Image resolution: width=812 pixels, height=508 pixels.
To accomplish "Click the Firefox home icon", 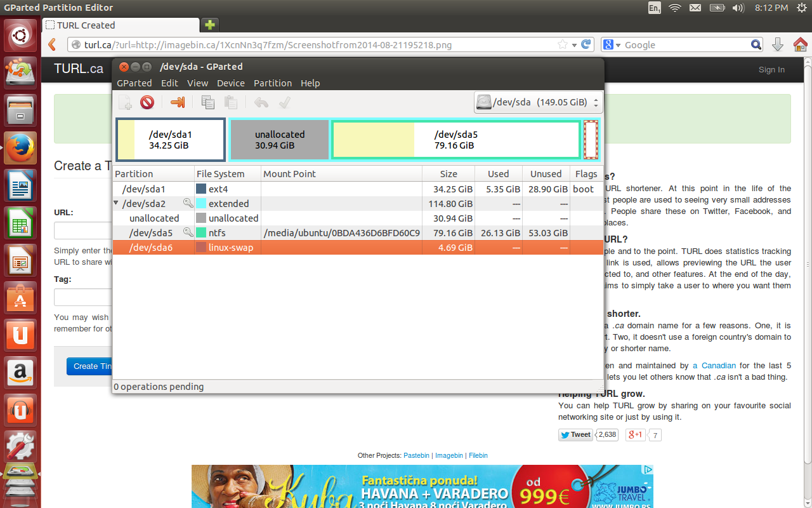I will (800, 44).
